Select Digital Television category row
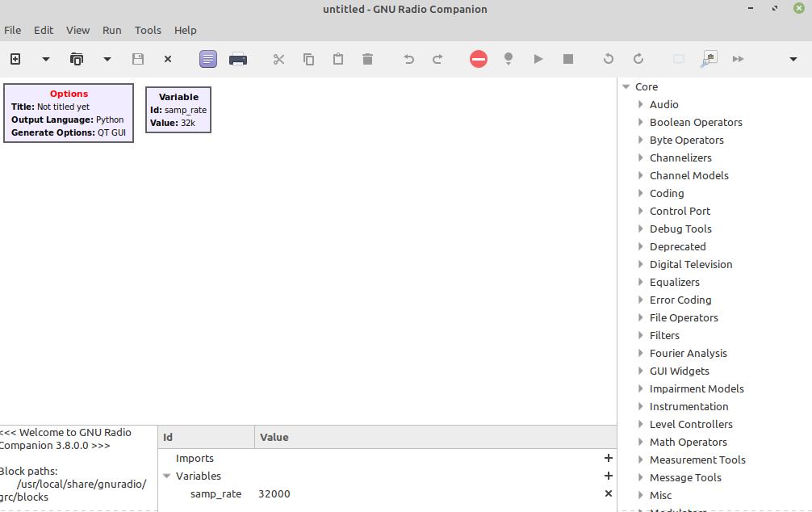Viewport: 812px width, 512px height. [714, 264]
